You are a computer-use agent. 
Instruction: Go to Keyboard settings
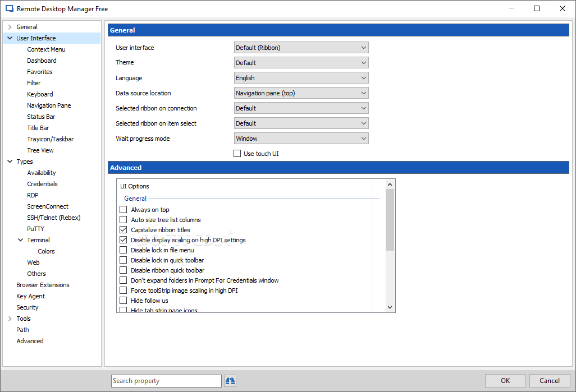point(40,94)
